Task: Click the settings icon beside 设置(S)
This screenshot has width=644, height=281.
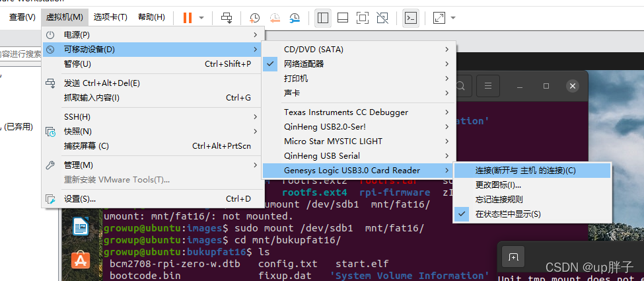Action: click(50, 199)
